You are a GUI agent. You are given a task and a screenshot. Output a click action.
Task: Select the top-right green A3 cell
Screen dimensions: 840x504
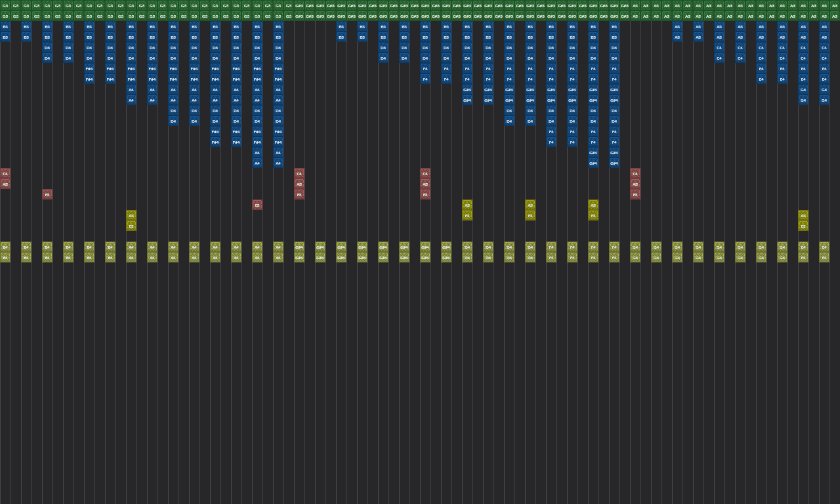[835, 5]
